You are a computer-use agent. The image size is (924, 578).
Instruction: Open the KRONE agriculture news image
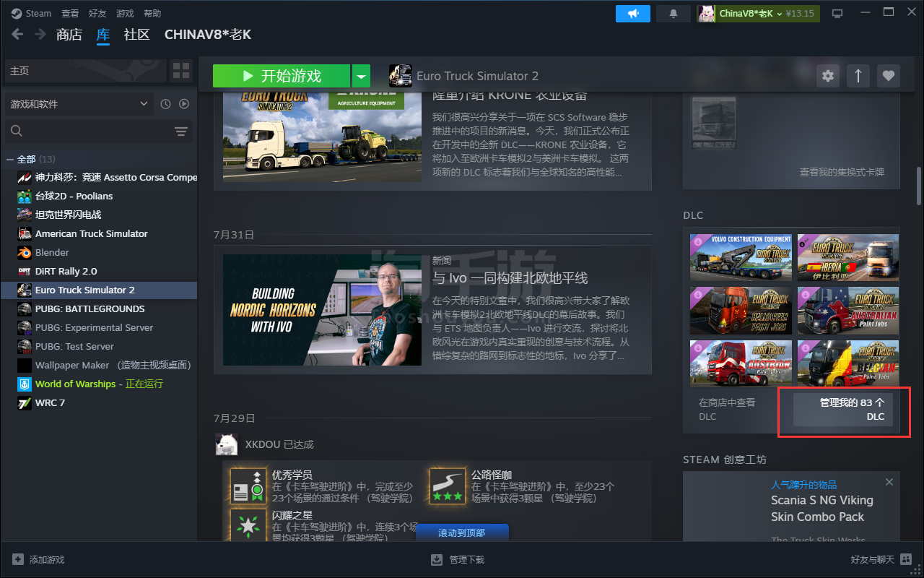[x=323, y=137]
